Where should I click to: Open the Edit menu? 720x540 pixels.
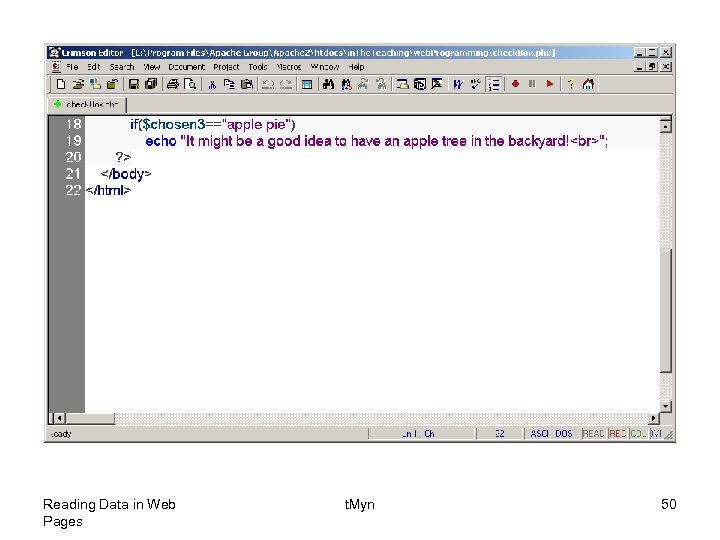94,67
